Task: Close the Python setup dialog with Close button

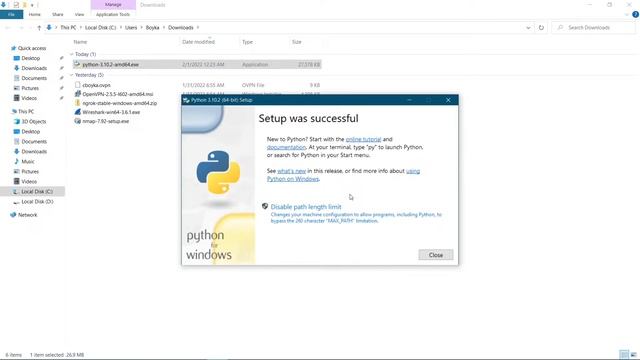Action: point(436,255)
